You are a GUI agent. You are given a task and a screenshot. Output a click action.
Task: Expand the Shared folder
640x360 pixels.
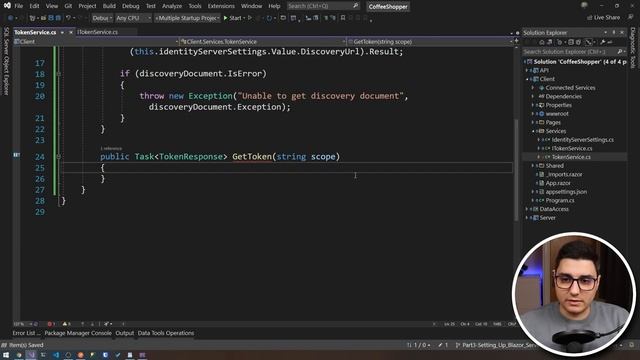533,166
